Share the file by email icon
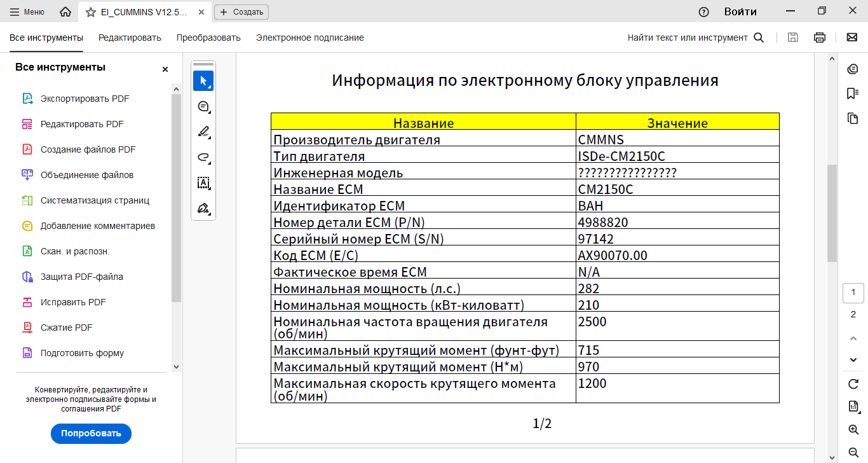Image resolution: width=868 pixels, height=463 pixels. click(x=852, y=38)
